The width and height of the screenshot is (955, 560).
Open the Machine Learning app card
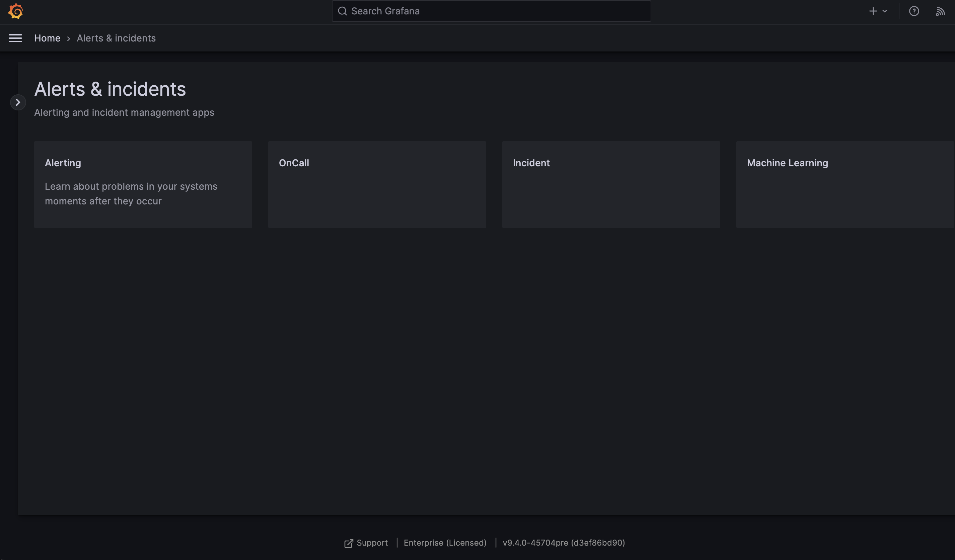pos(845,184)
